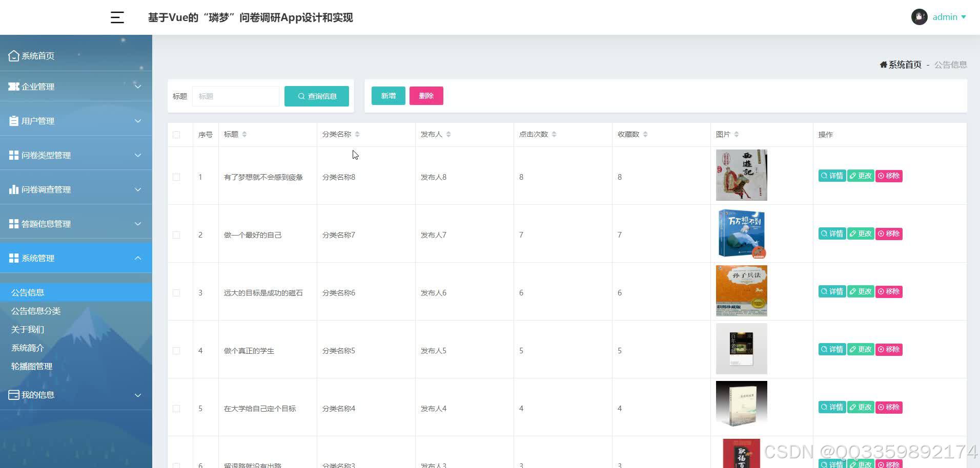Open the 轮播图管理 submenu item

[76, 366]
